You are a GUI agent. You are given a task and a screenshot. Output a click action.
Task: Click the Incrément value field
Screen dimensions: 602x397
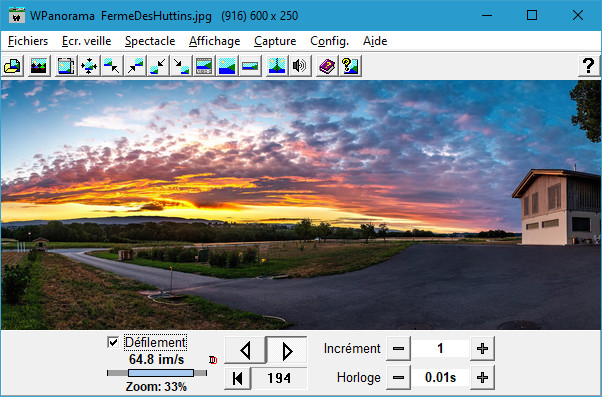pos(440,349)
